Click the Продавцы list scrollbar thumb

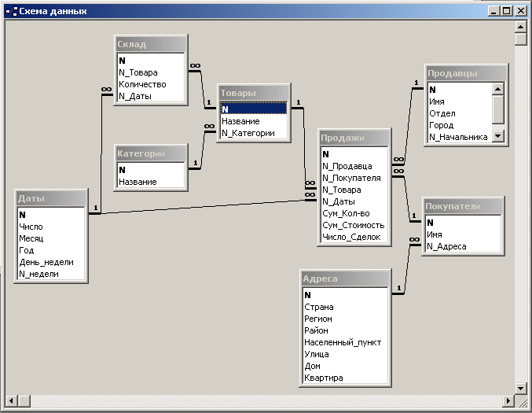497,109
